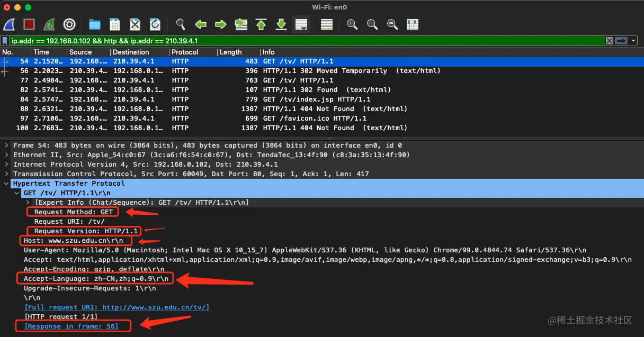The width and height of the screenshot is (644, 337).
Task: Select packet 77 GET /tv/ row
Action: [x=322, y=80]
